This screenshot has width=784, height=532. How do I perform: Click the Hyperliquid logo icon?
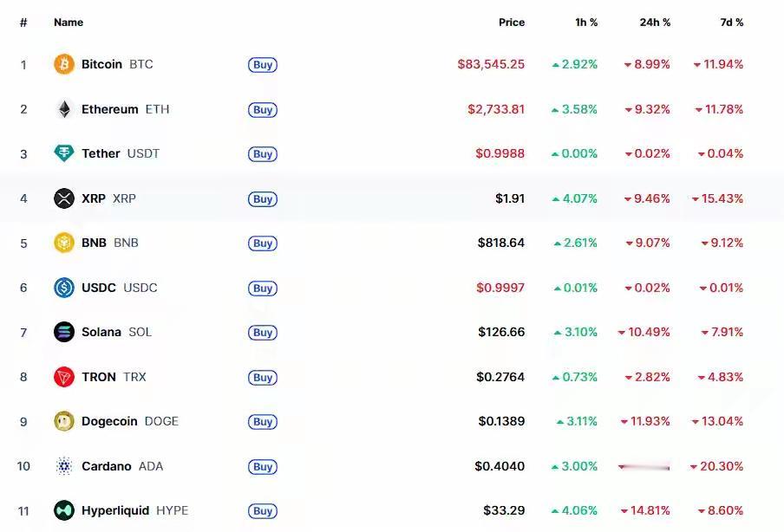[x=64, y=510]
